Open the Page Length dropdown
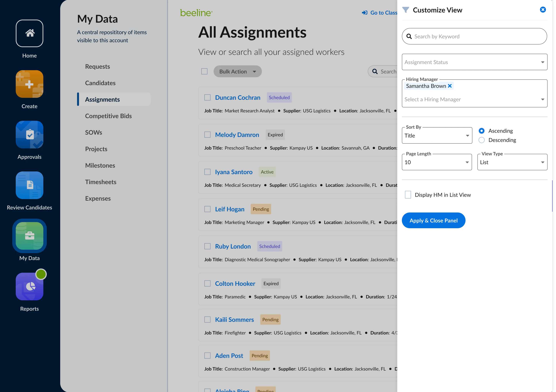This screenshot has width=556, height=392. point(437,162)
